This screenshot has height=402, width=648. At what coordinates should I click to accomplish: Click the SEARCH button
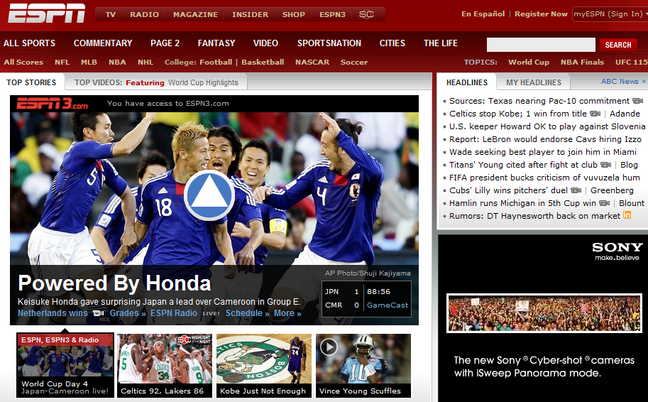618,45
